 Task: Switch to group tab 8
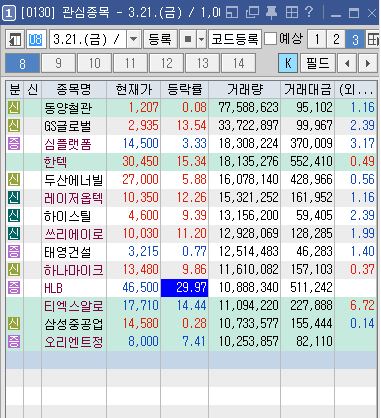(x=22, y=63)
